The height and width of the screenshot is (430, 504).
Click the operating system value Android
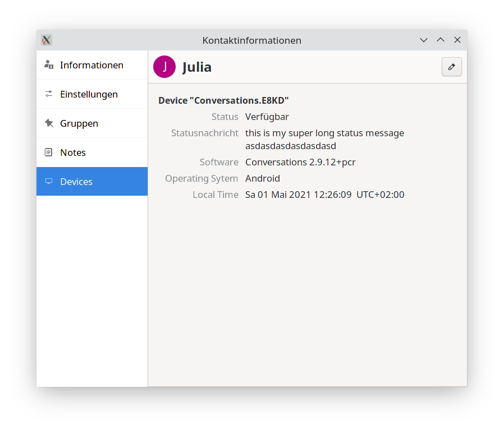[x=263, y=178]
